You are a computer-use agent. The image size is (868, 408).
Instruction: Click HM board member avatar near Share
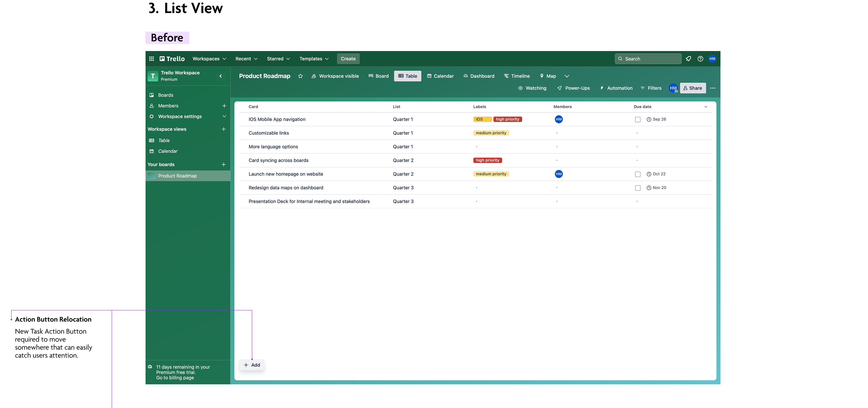(x=673, y=88)
